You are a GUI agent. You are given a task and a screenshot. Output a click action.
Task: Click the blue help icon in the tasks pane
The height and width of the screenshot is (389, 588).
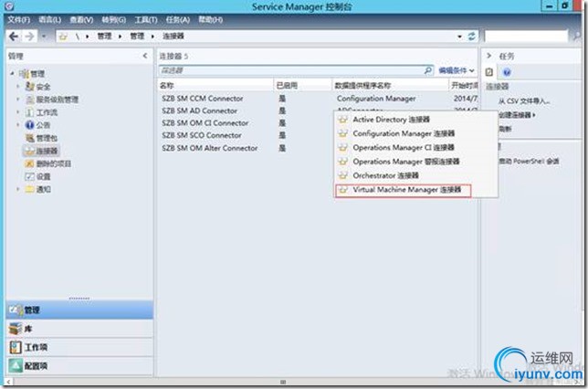coord(507,72)
